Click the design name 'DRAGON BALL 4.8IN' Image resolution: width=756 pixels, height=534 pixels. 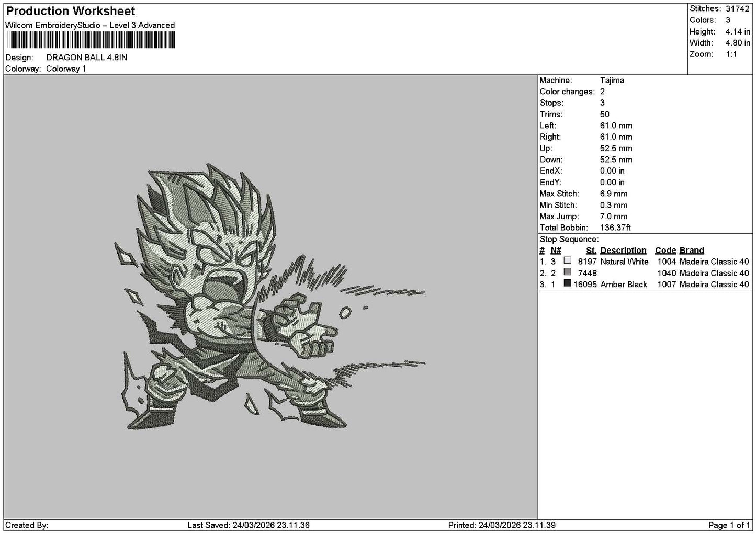[86, 58]
